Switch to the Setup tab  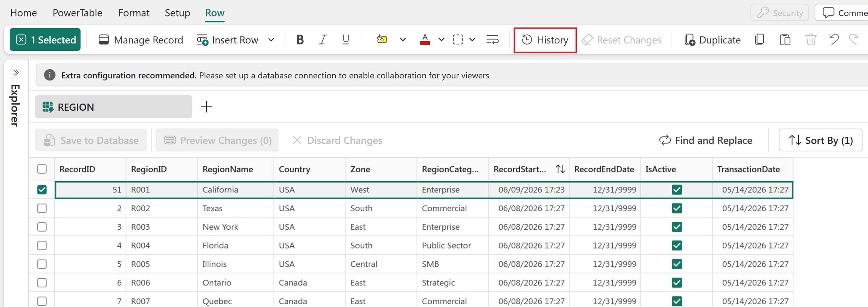point(177,13)
